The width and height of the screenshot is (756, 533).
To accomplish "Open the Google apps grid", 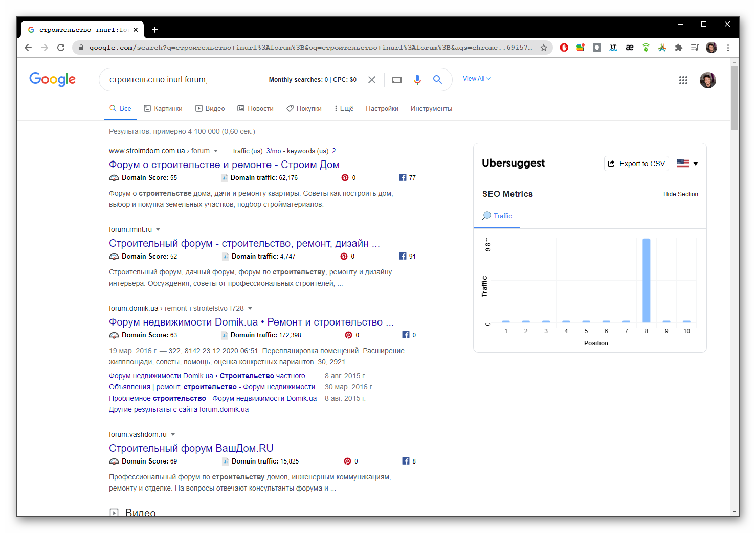I will click(683, 80).
